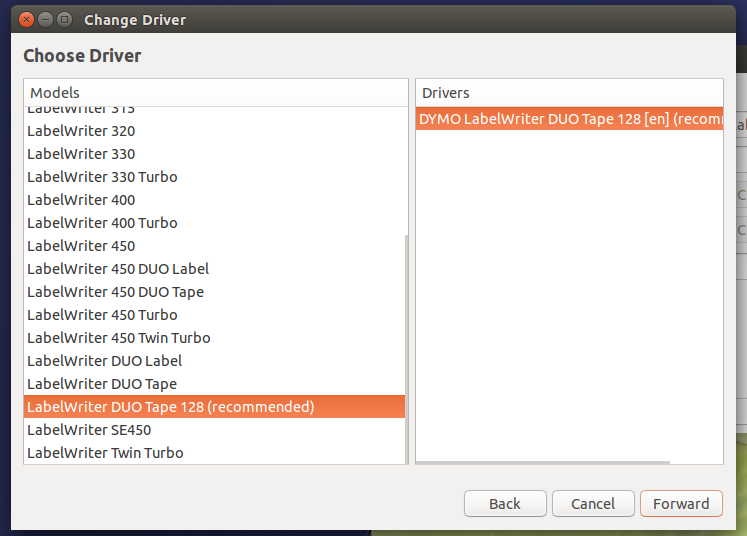The width and height of the screenshot is (747, 536).
Task: Click the Drivers column header
Action: [x=569, y=93]
